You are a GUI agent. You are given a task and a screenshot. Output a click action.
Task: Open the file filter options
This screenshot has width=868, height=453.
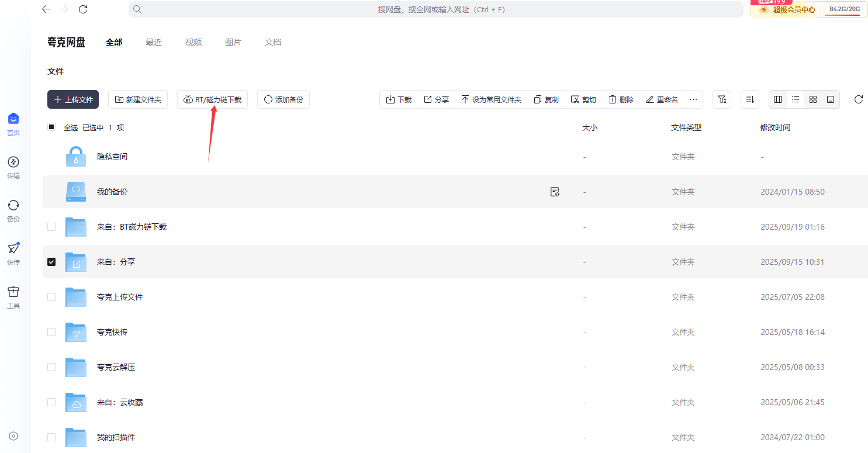click(722, 99)
